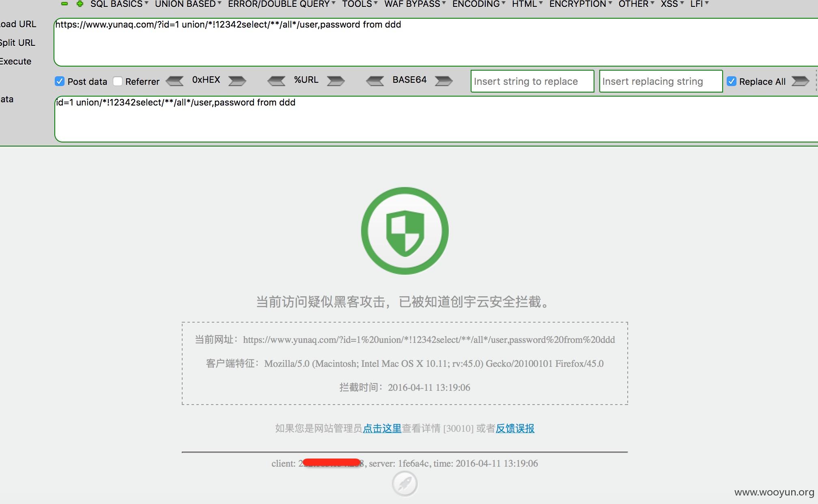Viewport: 818px width, 504px height.
Task: Click the 点击这里 link
Action: click(x=382, y=428)
